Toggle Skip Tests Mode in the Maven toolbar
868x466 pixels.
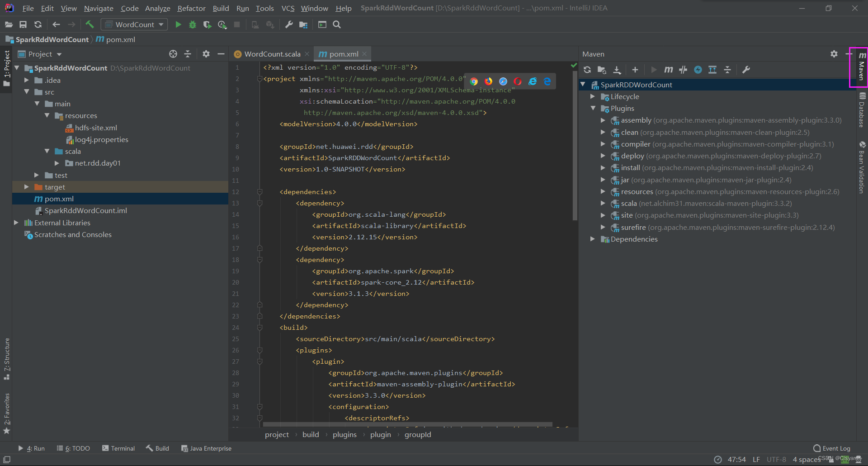point(698,70)
